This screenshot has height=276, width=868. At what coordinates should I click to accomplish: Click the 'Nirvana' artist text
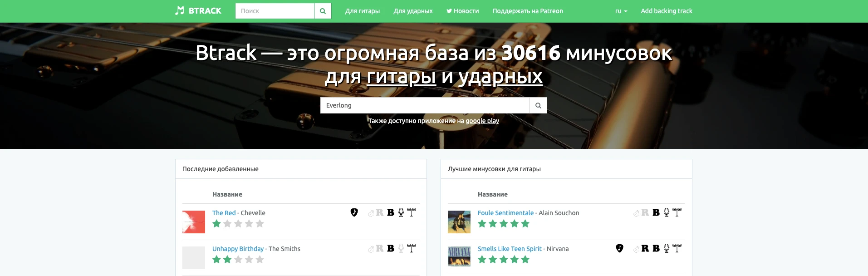(558, 249)
